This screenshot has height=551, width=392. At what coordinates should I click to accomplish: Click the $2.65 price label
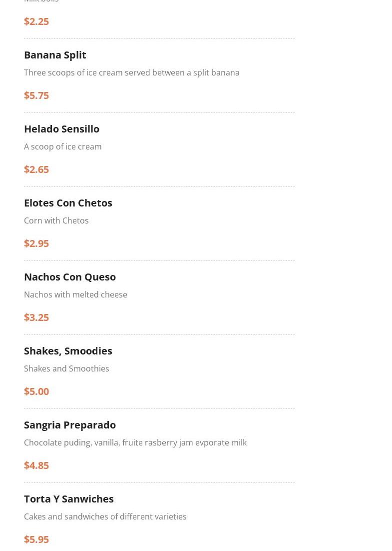point(36,169)
